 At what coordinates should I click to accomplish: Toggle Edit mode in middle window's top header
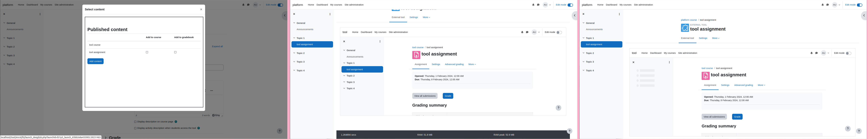pos(570,5)
